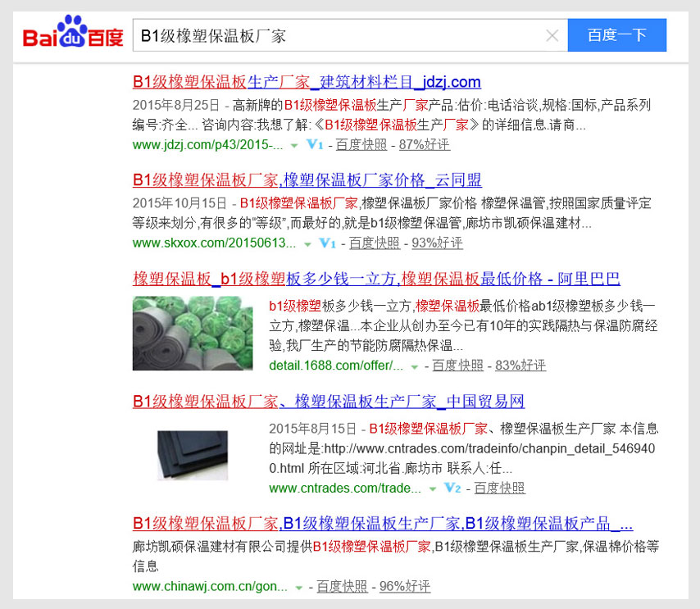Viewport: 700px width, 609px height.
Task: Click 百度快照 on the jdzj.com result
Action: tap(359, 144)
